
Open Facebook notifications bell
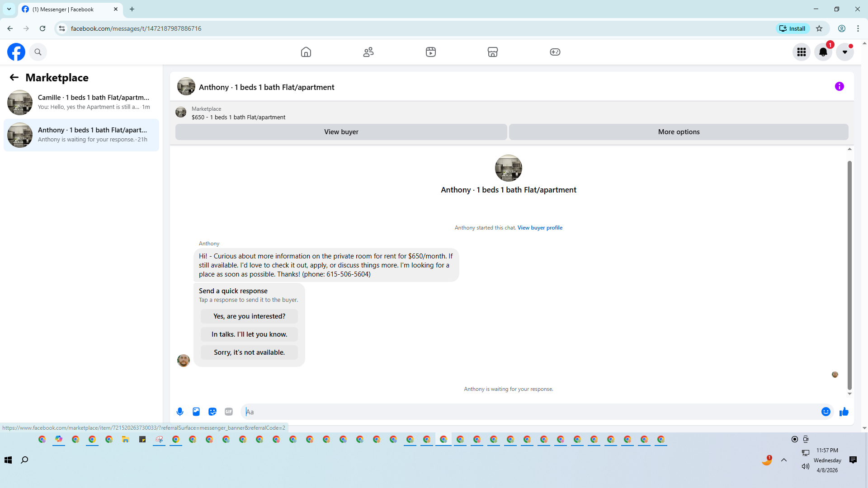tap(823, 52)
